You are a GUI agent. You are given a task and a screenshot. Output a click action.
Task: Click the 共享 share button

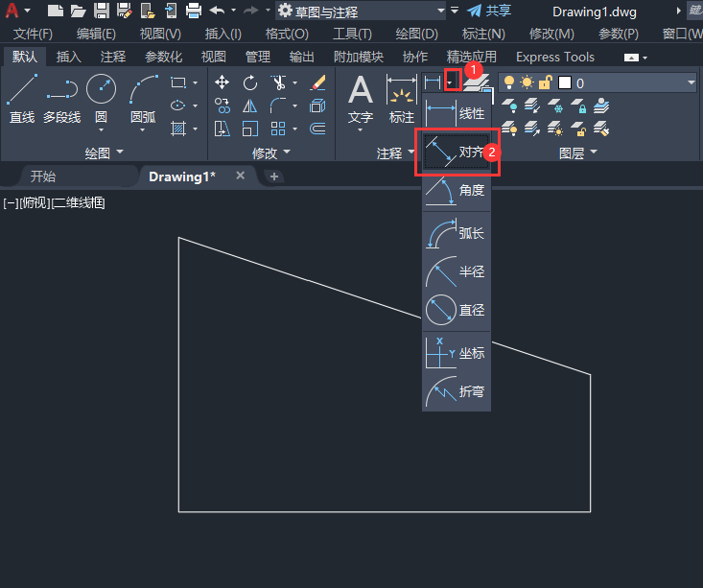[x=489, y=11]
